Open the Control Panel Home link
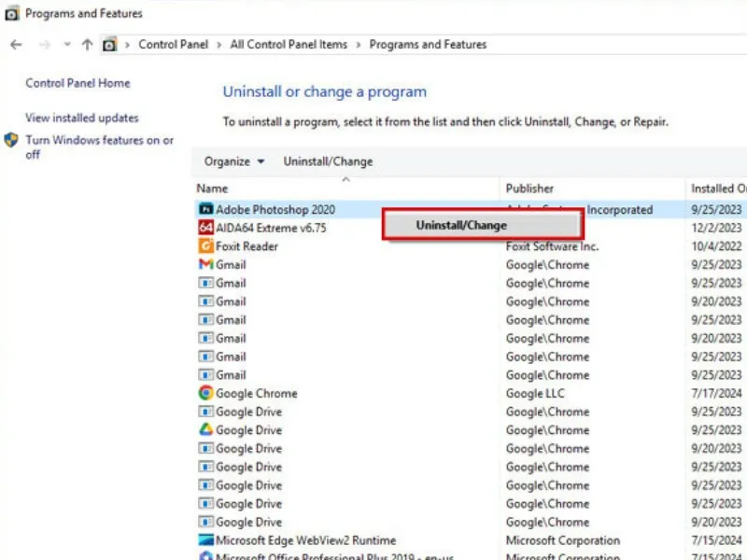Screen dimensions: 747x560 (78, 83)
